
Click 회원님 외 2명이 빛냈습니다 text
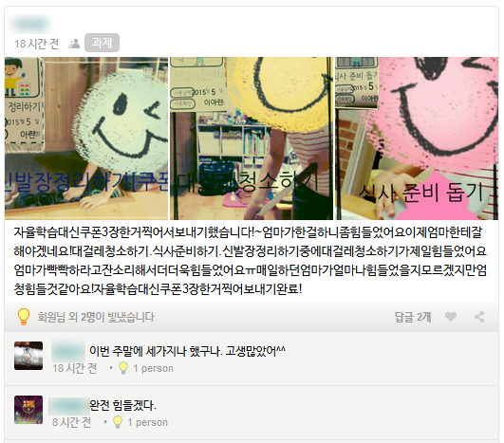(96, 317)
